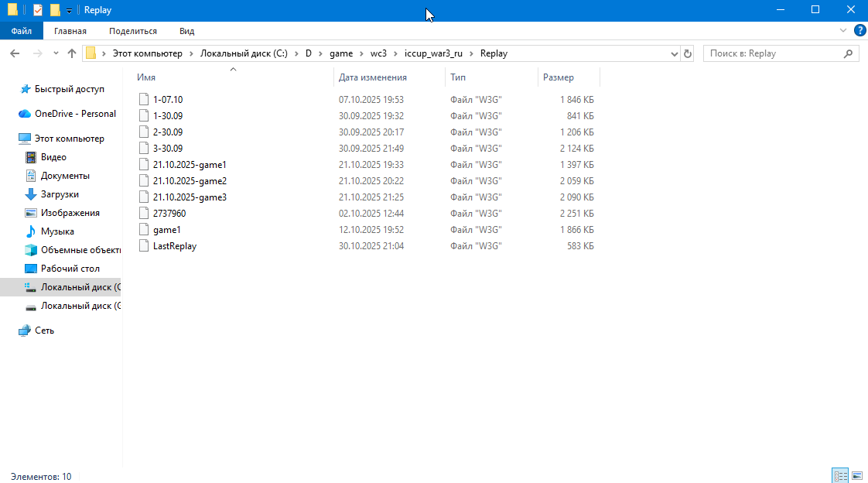Click Локальный диск (C:) in the address path
Image resolution: width=868 pixels, height=483 pixels.
[x=244, y=53]
